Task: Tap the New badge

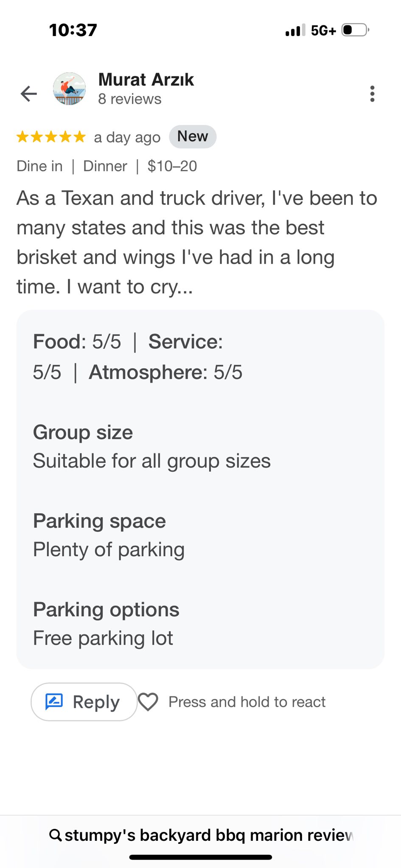Action: click(193, 136)
